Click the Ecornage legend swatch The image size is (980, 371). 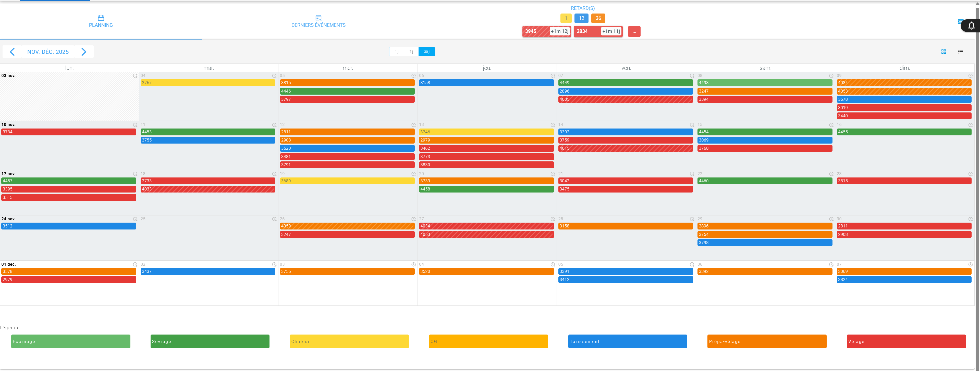tap(71, 341)
